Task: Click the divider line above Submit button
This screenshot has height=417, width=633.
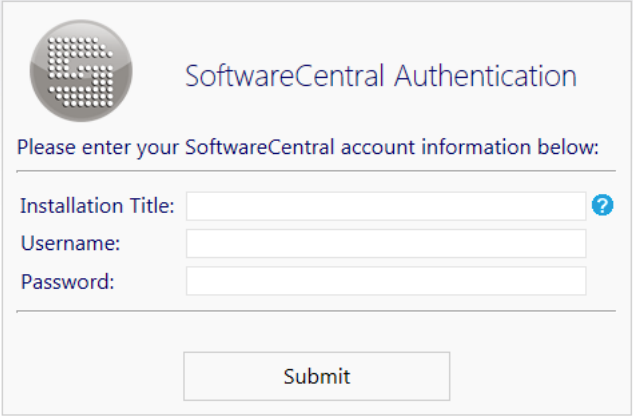Action: [316, 311]
